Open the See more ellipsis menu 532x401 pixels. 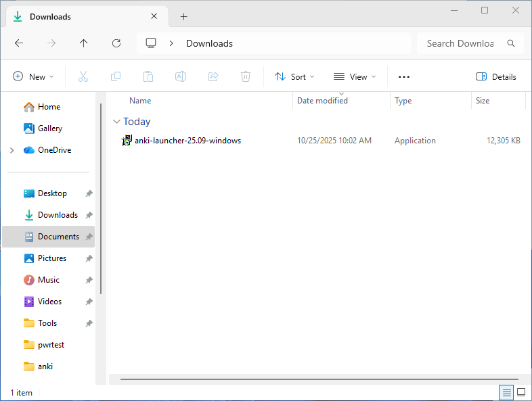tap(404, 77)
